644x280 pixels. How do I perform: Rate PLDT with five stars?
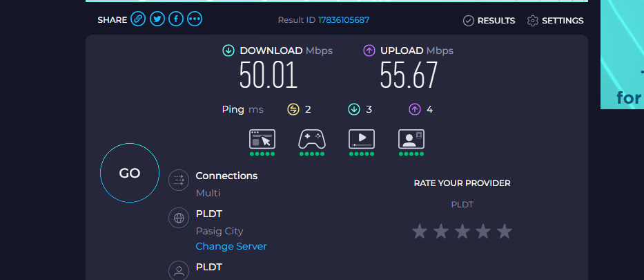[505, 232]
